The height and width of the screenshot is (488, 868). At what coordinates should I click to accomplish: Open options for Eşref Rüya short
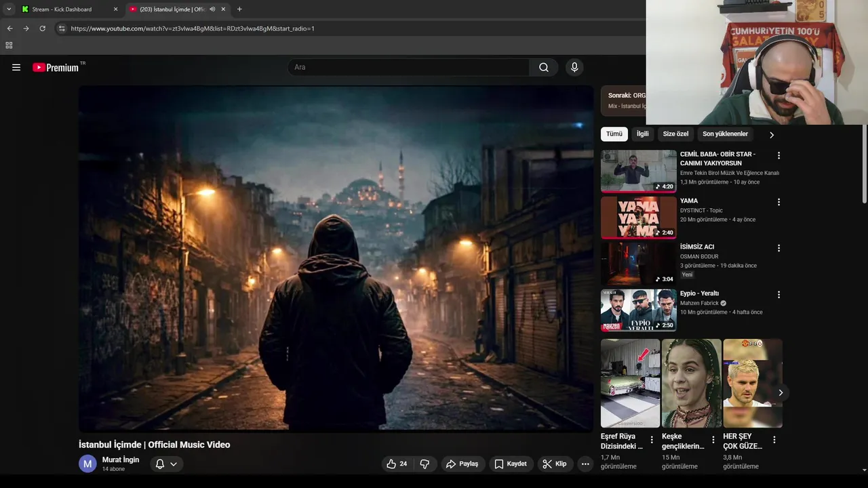652,440
